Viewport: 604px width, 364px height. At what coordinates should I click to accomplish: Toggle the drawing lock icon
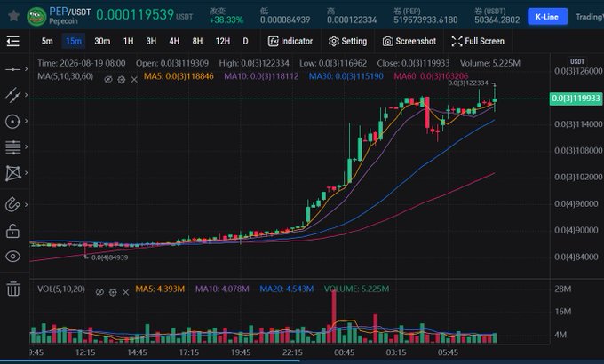tap(12, 231)
